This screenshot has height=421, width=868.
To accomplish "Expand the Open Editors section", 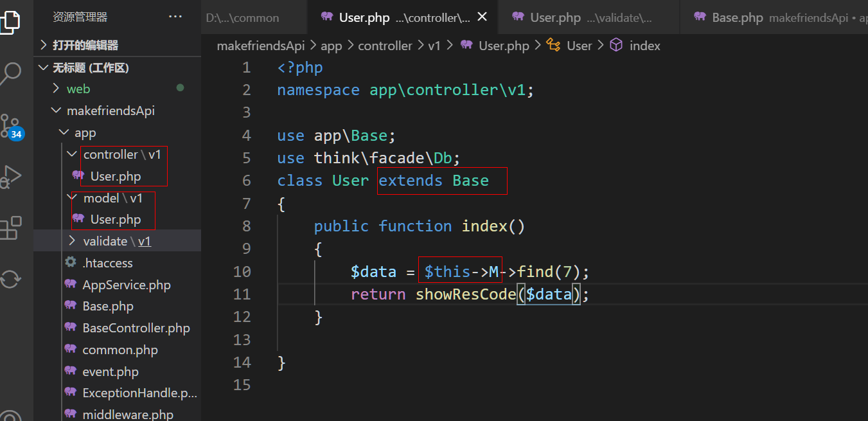I will pos(85,45).
